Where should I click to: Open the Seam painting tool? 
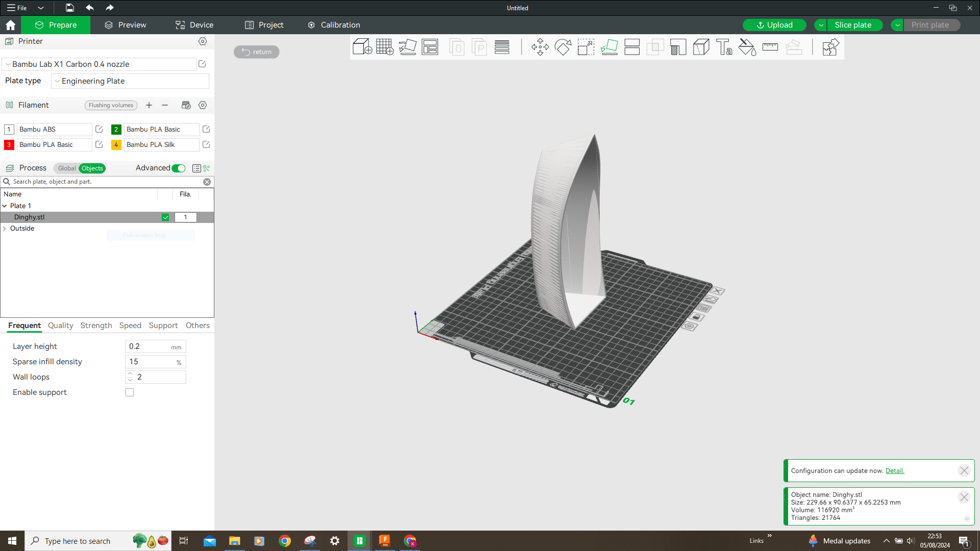point(701,47)
